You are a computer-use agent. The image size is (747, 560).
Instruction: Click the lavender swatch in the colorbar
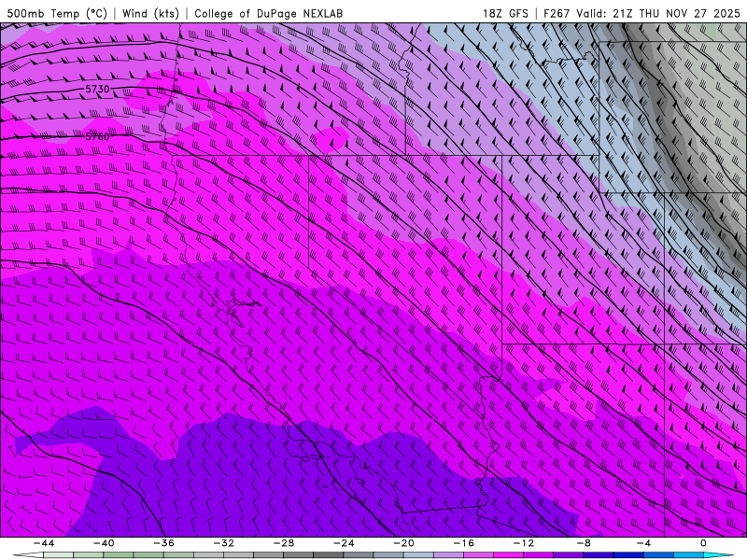coord(448,555)
